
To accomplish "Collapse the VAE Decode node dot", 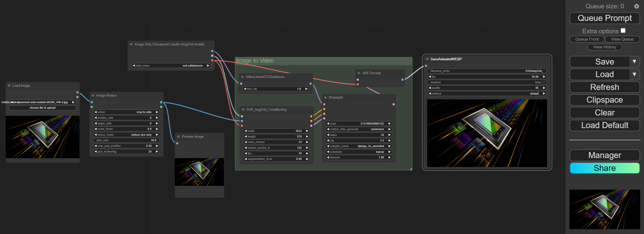I will (x=359, y=73).
